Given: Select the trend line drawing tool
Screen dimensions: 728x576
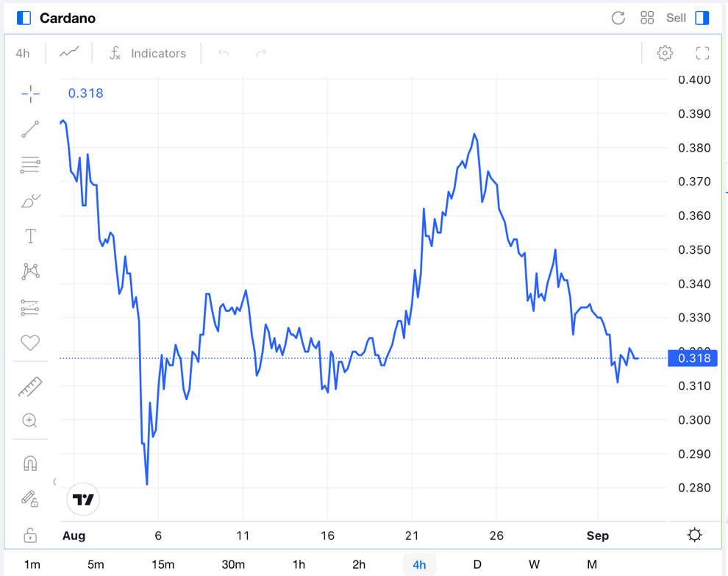Looking at the screenshot, I should [x=30, y=129].
